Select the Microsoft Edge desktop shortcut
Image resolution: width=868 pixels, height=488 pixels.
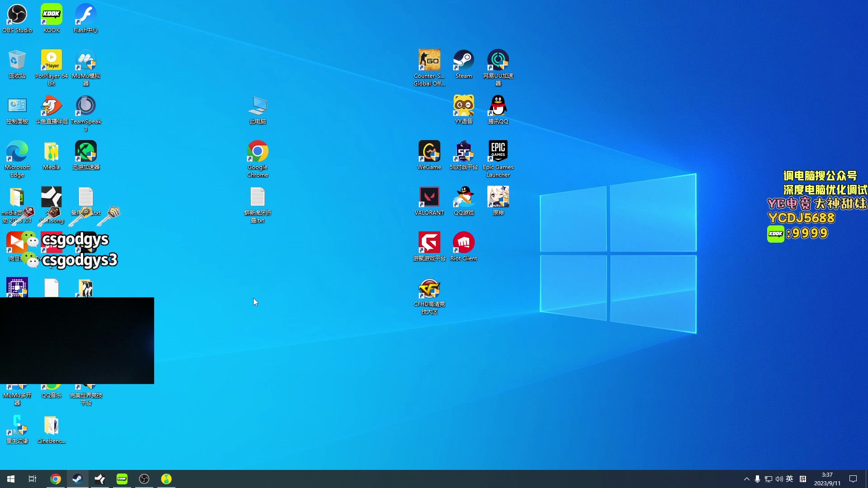pyautogui.click(x=17, y=159)
